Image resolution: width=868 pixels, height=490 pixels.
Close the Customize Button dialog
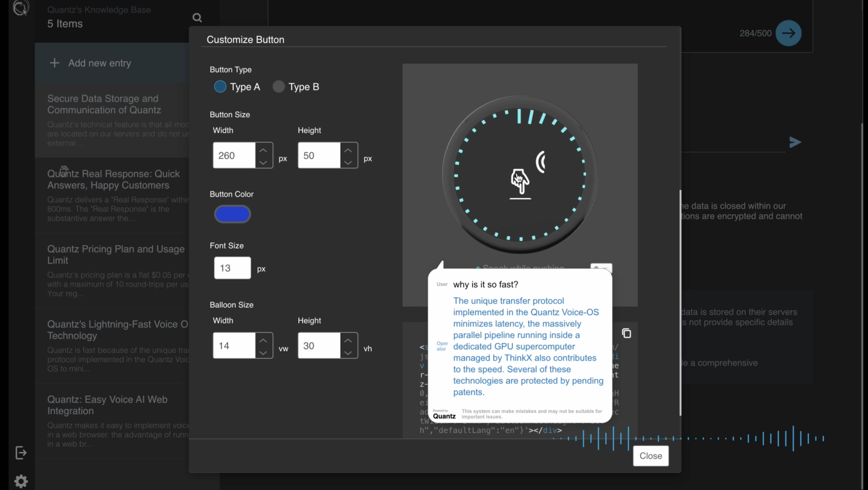point(650,456)
